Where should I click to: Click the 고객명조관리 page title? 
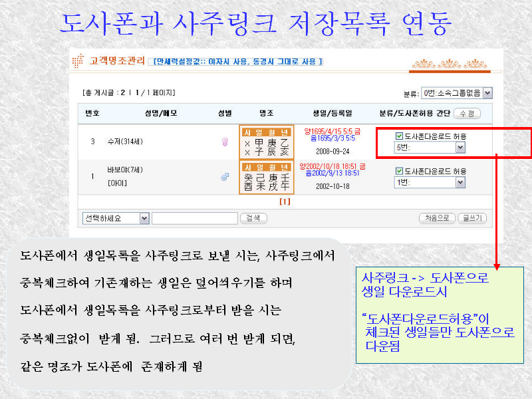[117, 61]
